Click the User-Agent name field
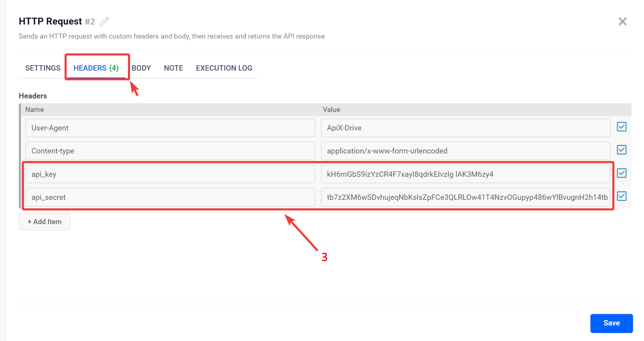 (170, 128)
